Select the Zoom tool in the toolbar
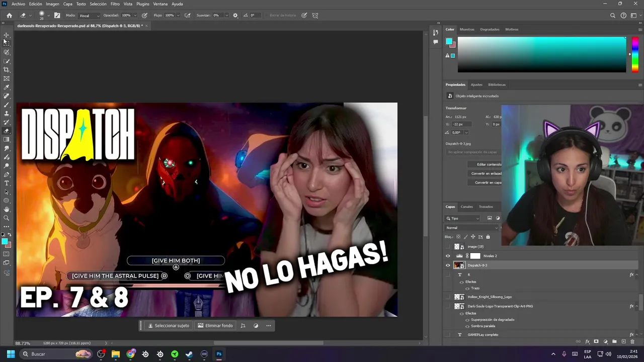Screen dimensions: 644x362 point(7,218)
